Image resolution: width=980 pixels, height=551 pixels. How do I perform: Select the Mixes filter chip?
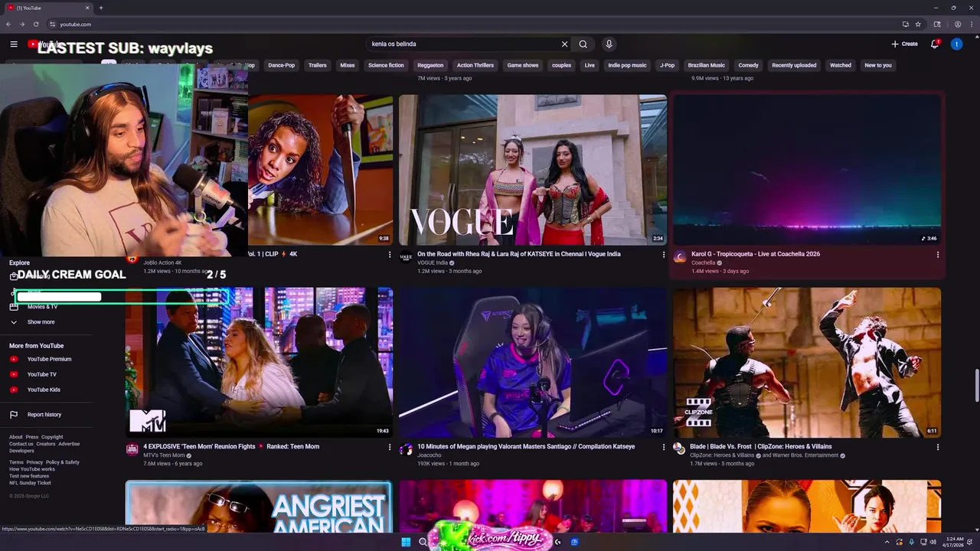tap(348, 65)
